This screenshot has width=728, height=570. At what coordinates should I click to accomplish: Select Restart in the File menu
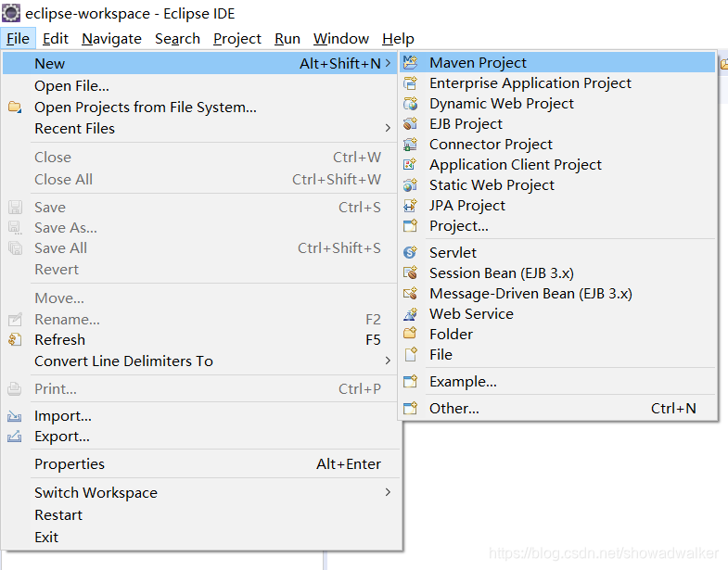[x=200, y=514]
